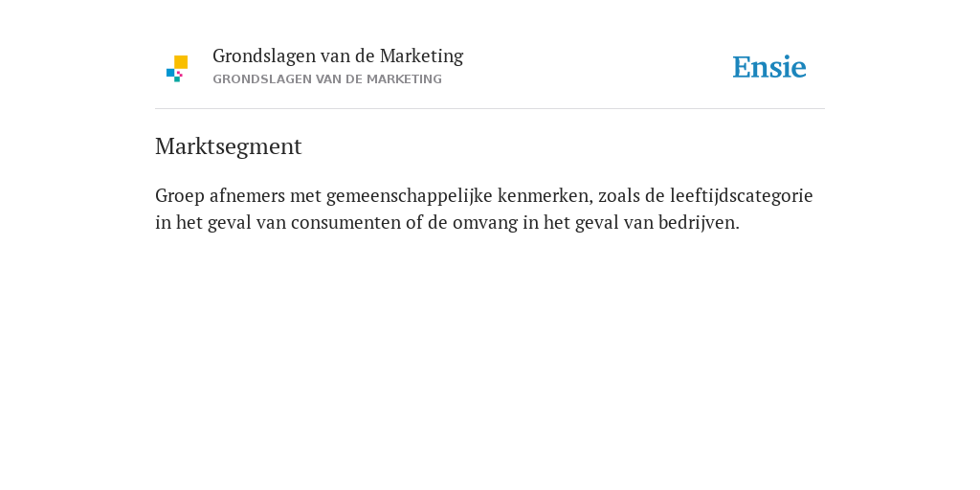Click the horizontal divider line below the header
The height and width of the screenshot is (490, 980).
[490, 109]
